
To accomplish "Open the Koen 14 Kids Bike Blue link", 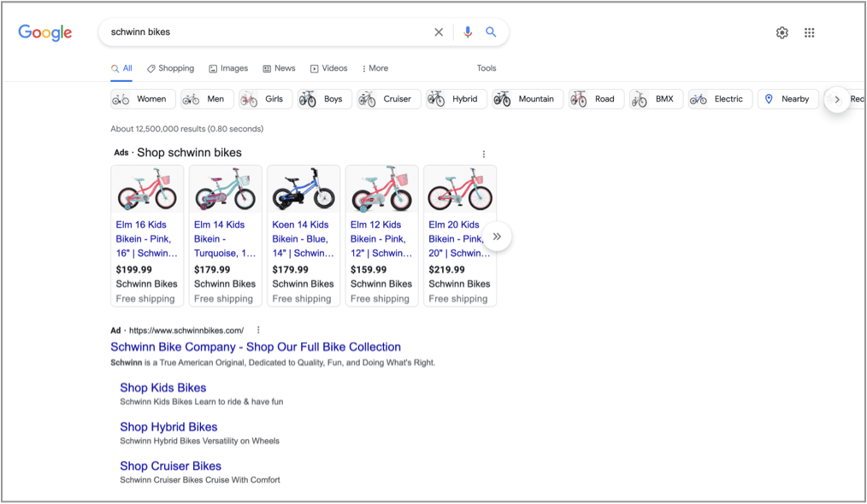I will [x=303, y=239].
